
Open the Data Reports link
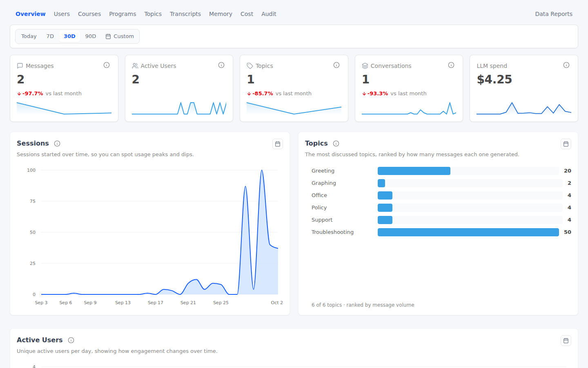click(x=554, y=14)
